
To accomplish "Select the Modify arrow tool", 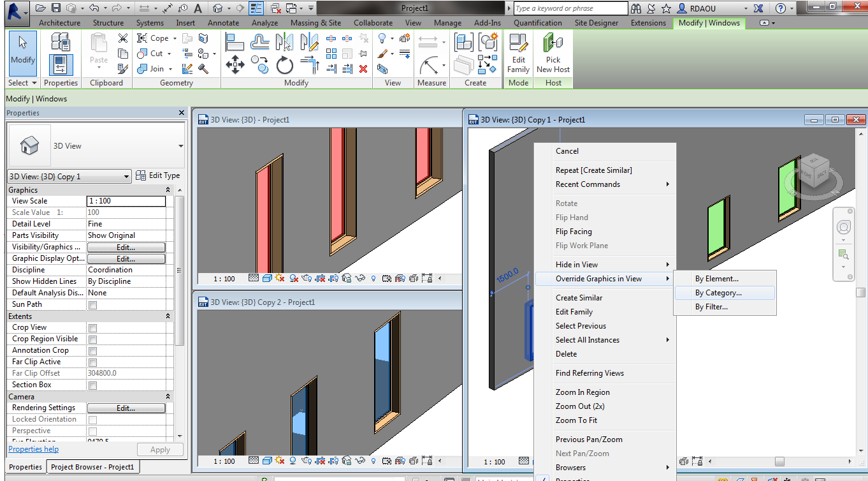I will (x=23, y=50).
